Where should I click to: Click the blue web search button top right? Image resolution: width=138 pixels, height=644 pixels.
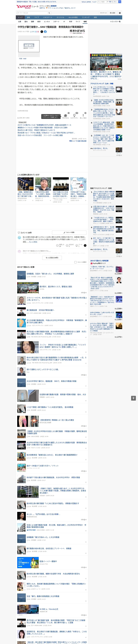pyautogui.click(x=120, y=2)
